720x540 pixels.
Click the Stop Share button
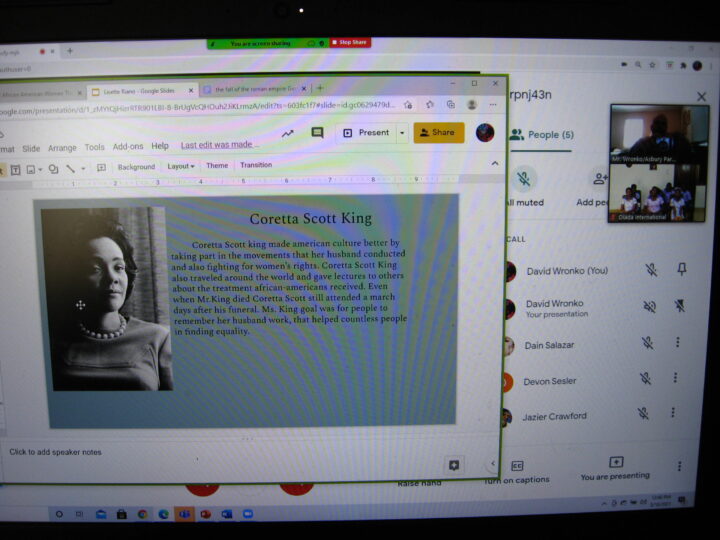click(350, 42)
